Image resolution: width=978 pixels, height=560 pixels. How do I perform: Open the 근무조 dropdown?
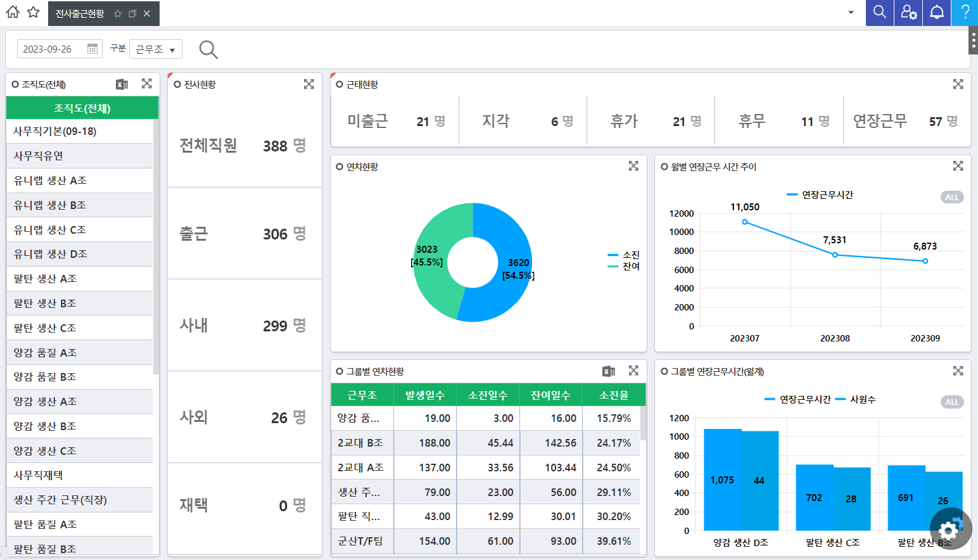pos(156,49)
